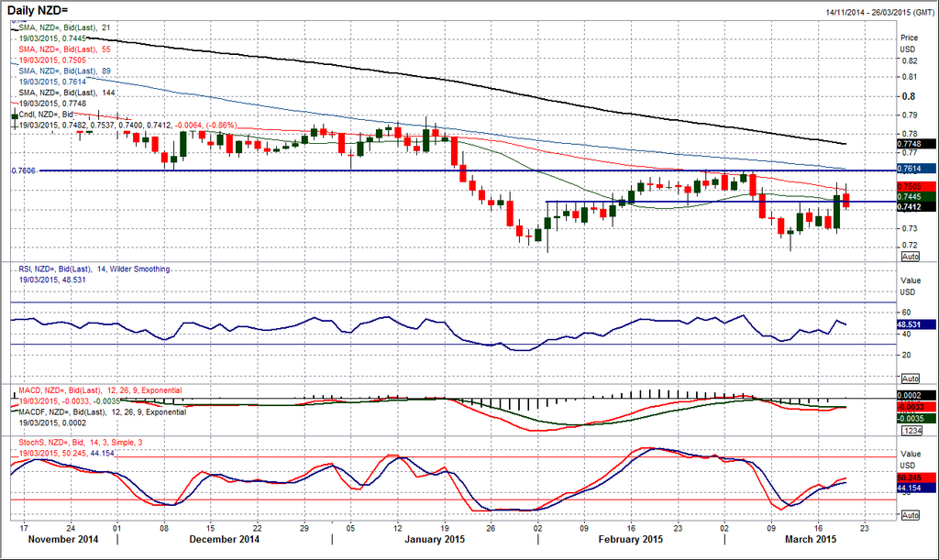Select the 'Daily NZD=' chart title

[x=38, y=10]
